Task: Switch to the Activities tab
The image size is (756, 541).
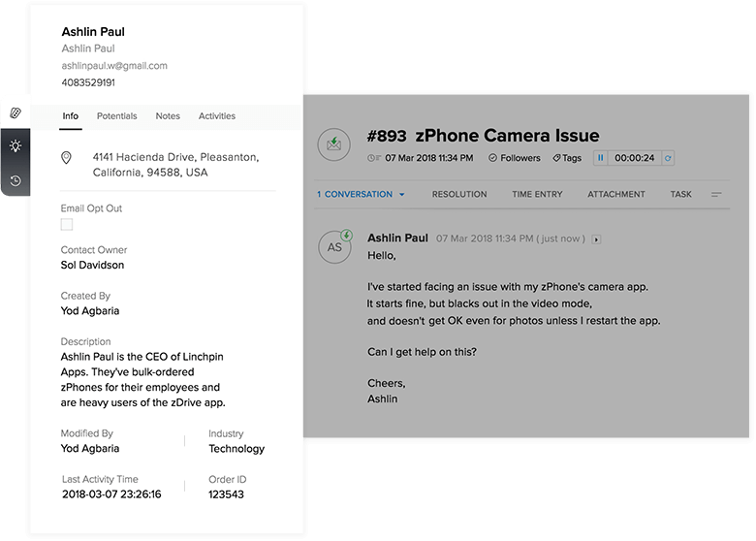Action: pos(217,116)
